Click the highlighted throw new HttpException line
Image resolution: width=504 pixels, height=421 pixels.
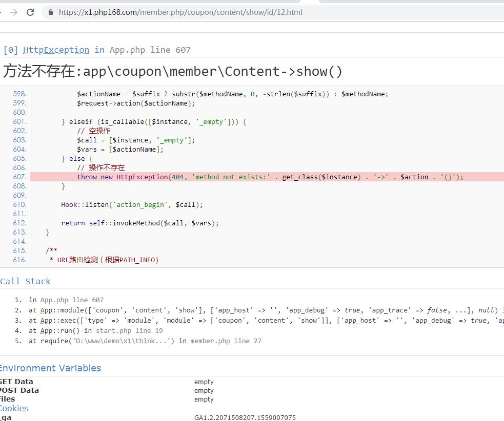(x=270, y=177)
